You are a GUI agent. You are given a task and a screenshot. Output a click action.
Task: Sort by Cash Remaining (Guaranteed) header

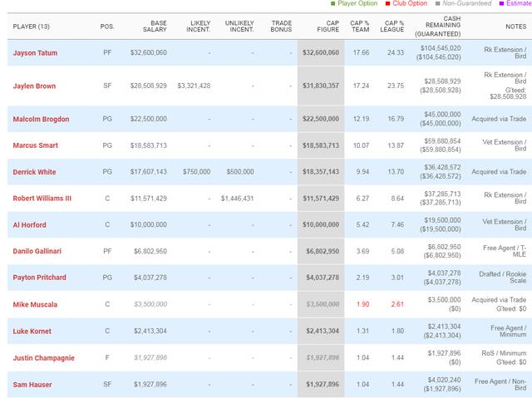point(438,26)
